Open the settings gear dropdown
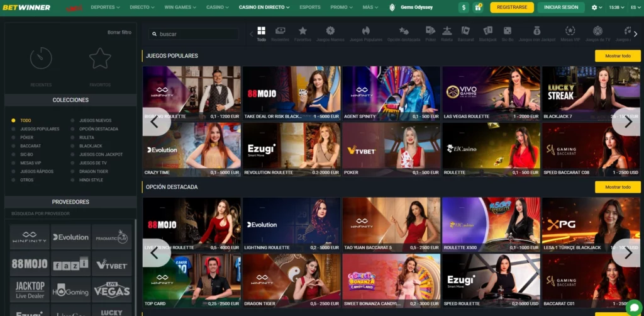 click(x=597, y=8)
